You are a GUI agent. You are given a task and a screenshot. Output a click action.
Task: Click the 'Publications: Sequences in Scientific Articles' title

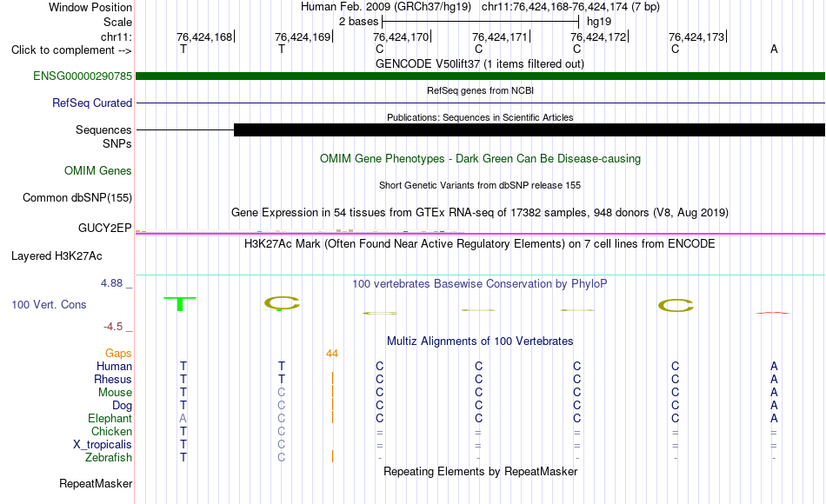coord(480,117)
